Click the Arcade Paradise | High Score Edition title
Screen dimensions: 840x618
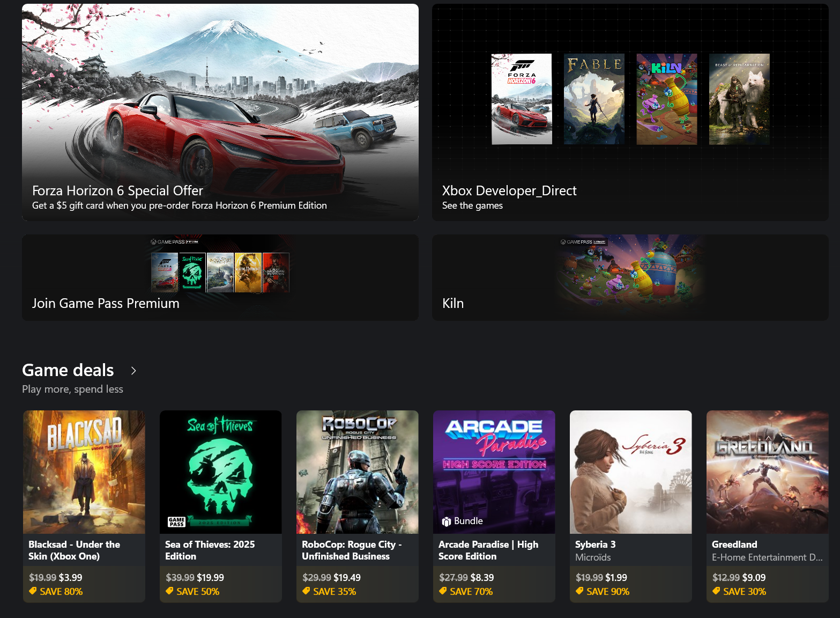click(x=488, y=550)
